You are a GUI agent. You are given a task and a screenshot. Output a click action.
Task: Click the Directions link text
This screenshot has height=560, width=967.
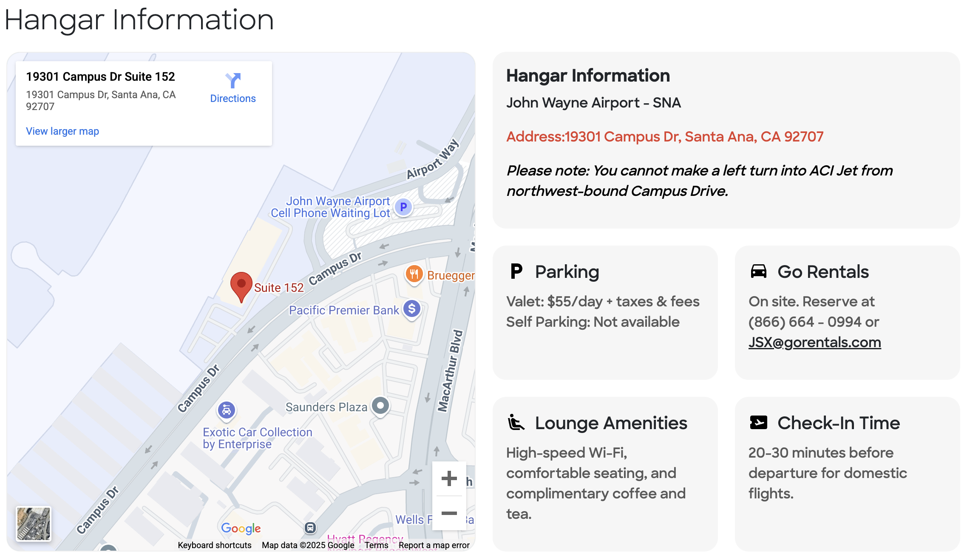(x=233, y=99)
